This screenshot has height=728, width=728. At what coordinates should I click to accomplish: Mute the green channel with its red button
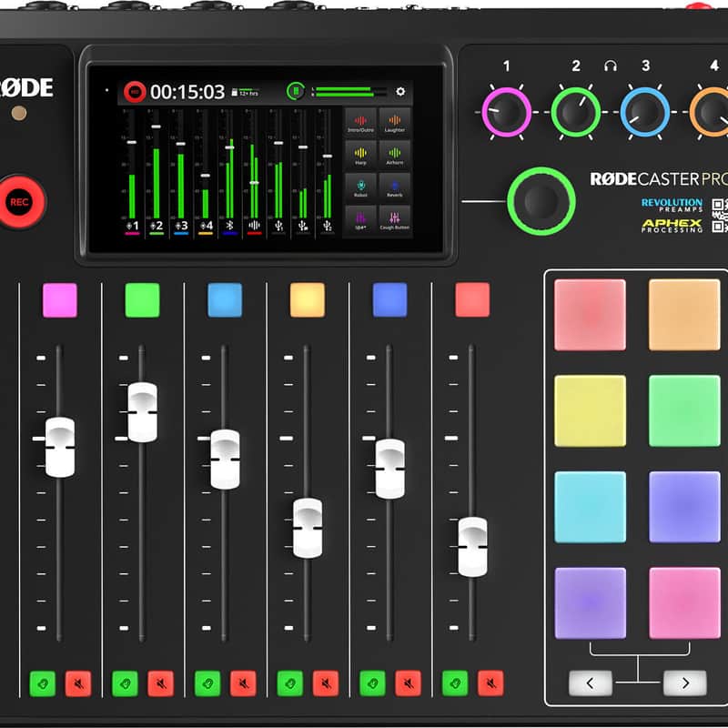(161, 683)
